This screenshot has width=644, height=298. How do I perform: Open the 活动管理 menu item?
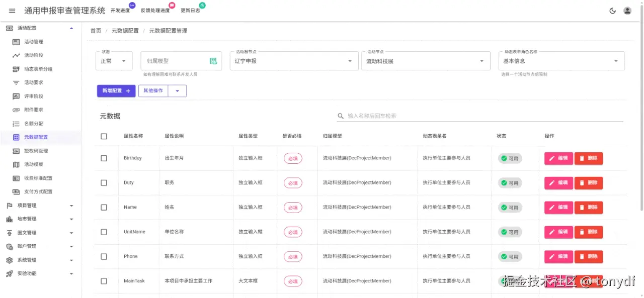point(40,42)
